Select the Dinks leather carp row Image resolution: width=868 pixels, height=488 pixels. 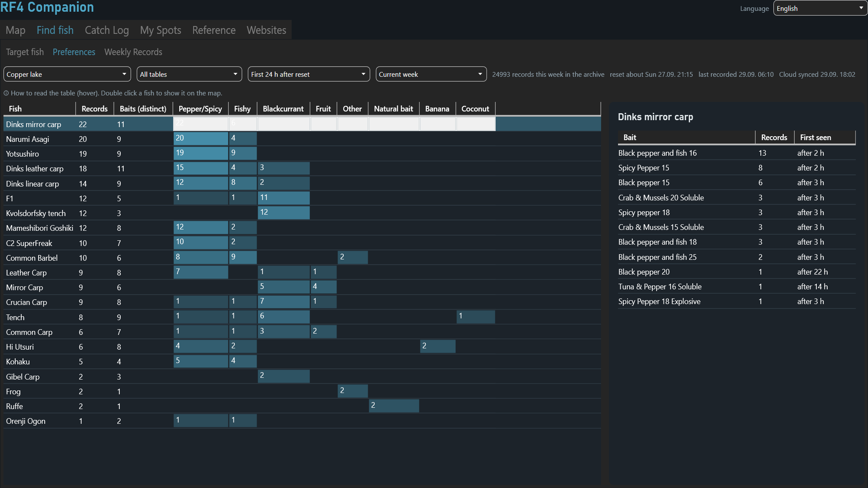pyautogui.click(x=302, y=168)
